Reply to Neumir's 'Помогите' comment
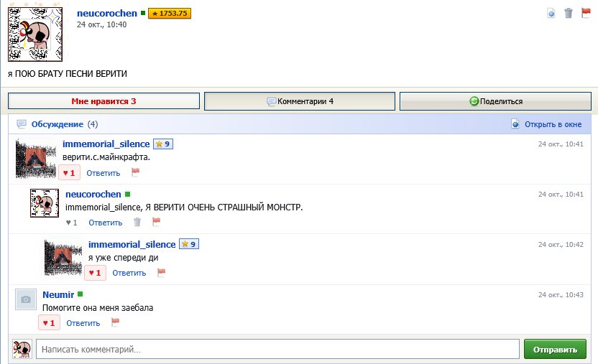 pyautogui.click(x=83, y=323)
